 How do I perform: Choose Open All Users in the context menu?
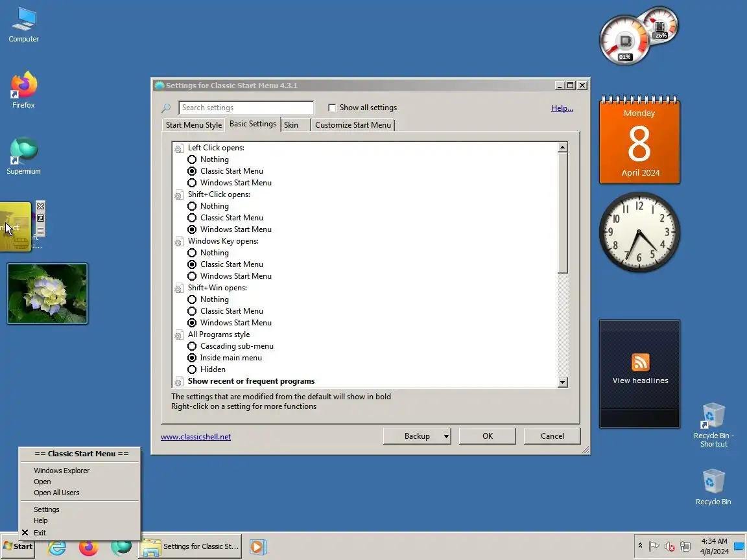click(56, 493)
